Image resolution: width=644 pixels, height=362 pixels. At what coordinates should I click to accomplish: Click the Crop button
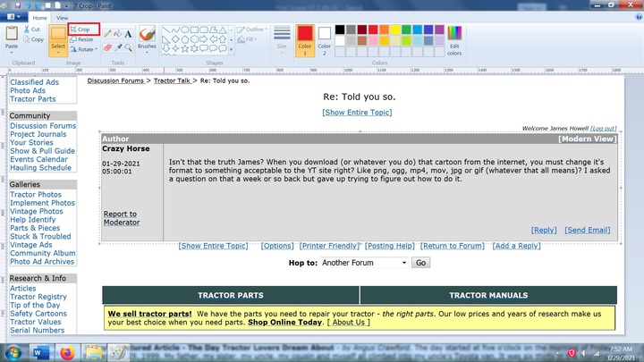pyautogui.click(x=83, y=29)
